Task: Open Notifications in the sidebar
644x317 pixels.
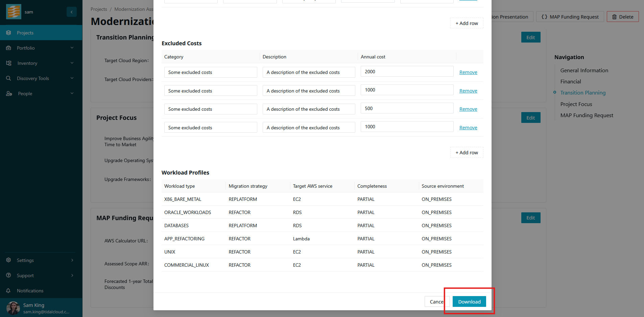Action: 41,291
